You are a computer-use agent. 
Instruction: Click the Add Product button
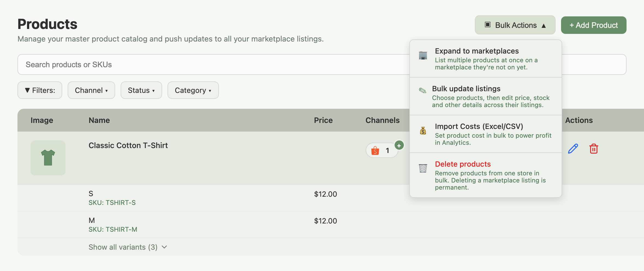click(594, 25)
